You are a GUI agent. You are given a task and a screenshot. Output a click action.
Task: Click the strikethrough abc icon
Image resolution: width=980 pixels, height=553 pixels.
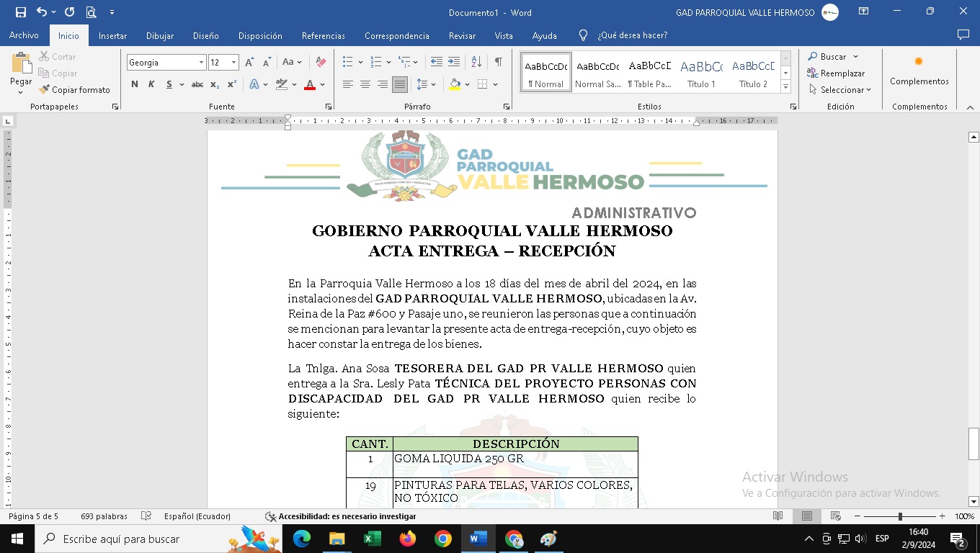[x=197, y=84]
